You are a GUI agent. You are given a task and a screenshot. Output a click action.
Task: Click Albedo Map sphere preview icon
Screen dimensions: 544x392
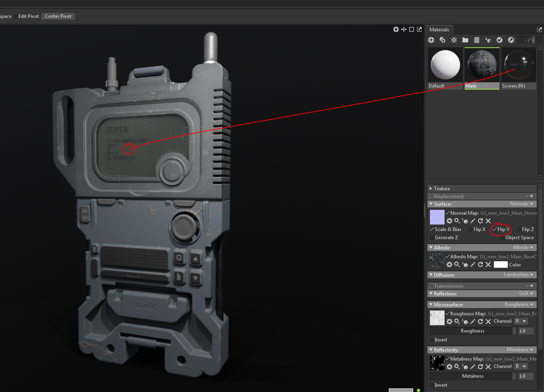click(465, 264)
